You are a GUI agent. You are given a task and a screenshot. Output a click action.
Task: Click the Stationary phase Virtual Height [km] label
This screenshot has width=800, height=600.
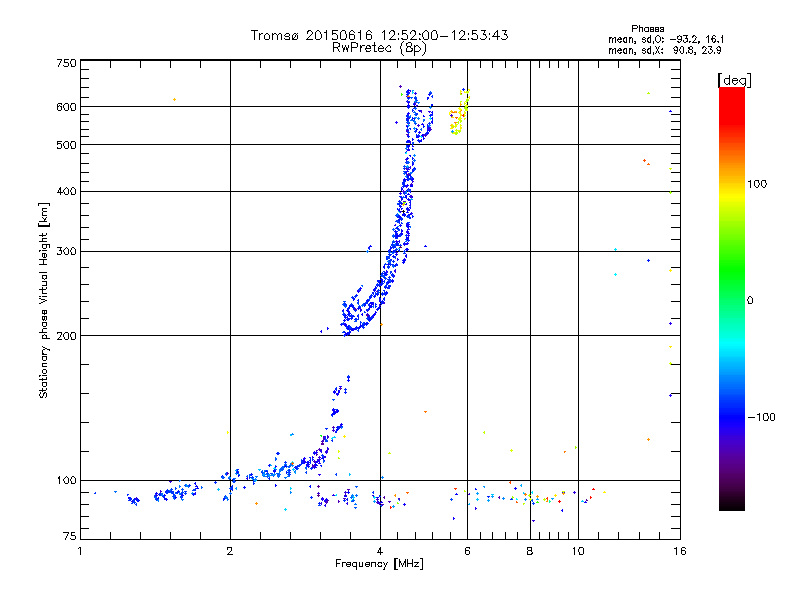tap(44, 301)
